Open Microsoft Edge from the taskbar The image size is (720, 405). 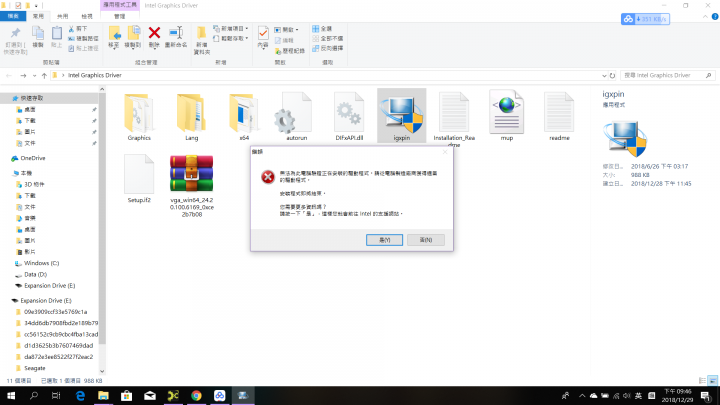click(80, 395)
